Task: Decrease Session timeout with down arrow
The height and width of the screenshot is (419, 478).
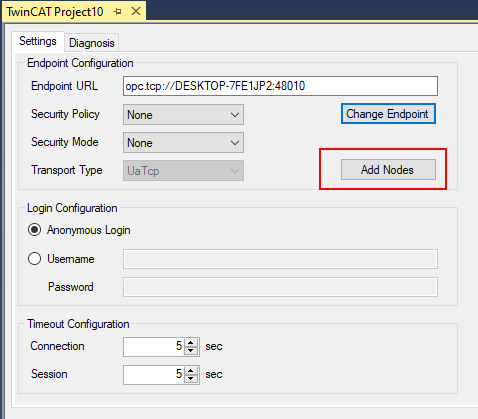Action: point(191,379)
